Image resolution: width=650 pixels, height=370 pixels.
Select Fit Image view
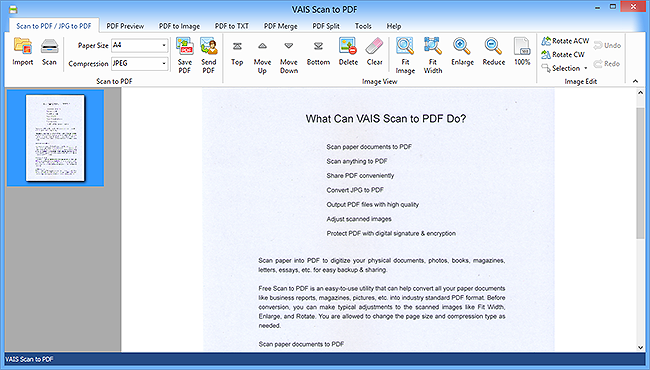(x=405, y=55)
